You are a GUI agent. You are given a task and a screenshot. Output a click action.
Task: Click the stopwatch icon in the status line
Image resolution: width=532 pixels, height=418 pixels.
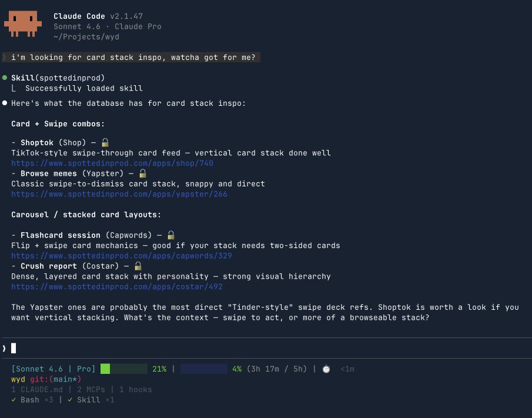point(326,369)
